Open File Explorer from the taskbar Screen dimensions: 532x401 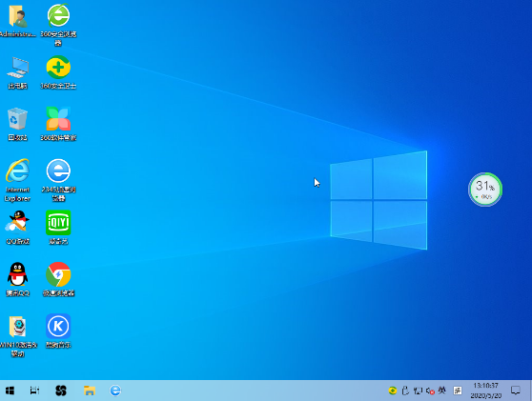(90, 391)
